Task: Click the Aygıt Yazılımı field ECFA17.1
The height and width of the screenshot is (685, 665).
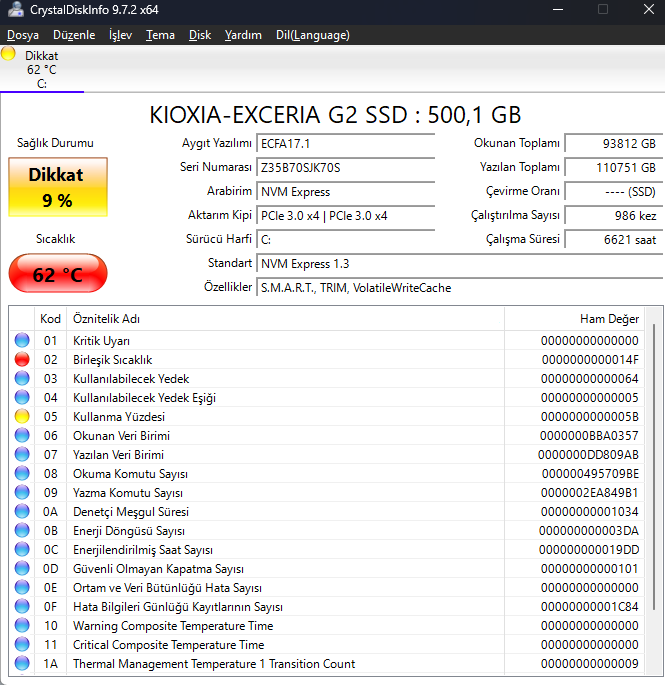Action: click(346, 144)
